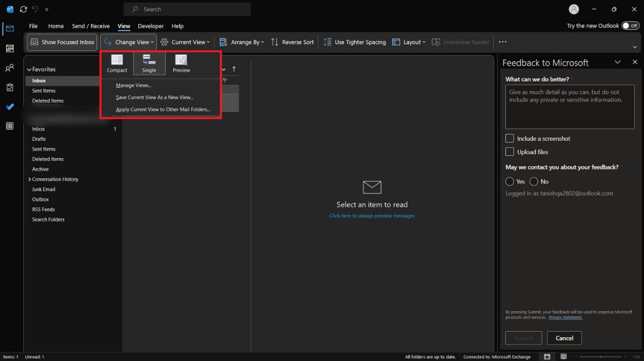The image size is (644, 361).
Task: Choose the Compact view icon
Action: click(x=117, y=63)
